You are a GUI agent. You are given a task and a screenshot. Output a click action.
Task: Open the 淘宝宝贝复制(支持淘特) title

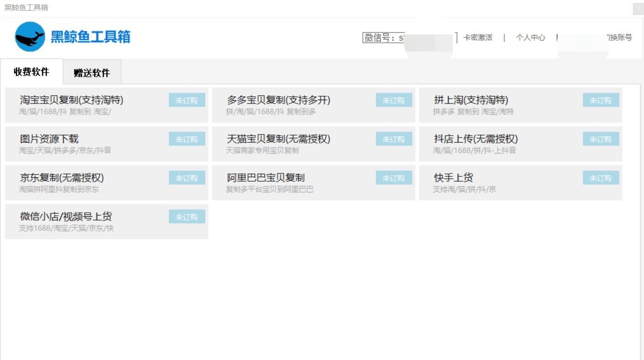(x=71, y=100)
